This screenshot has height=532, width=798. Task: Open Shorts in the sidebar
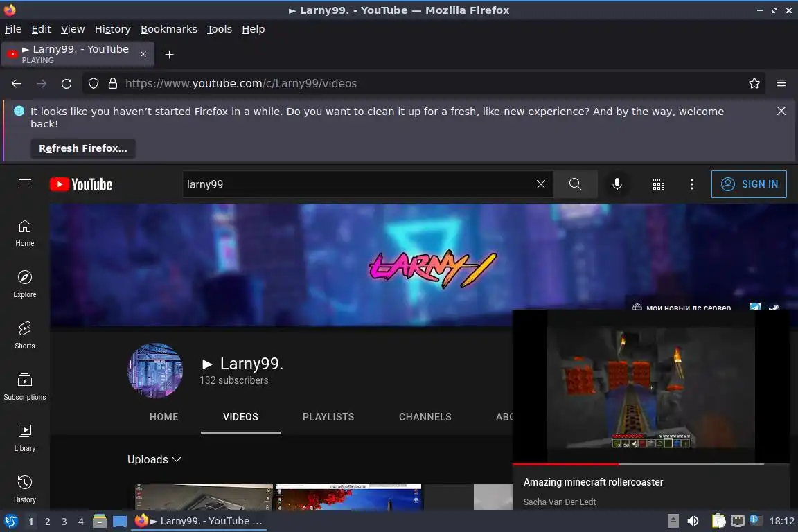click(25, 335)
